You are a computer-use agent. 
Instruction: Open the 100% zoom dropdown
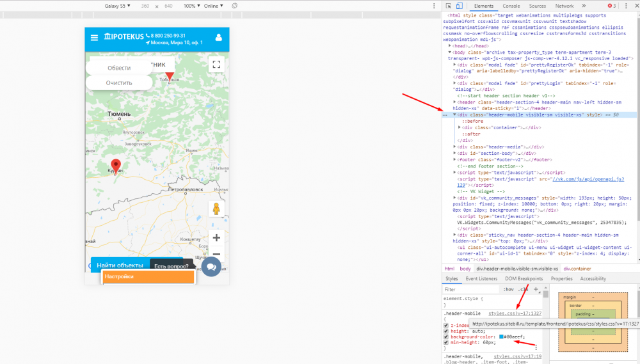click(191, 6)
